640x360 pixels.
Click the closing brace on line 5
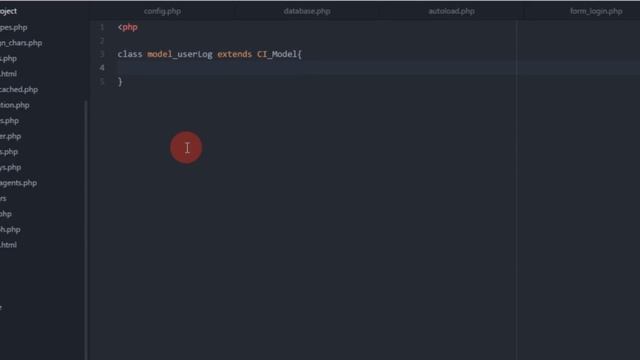point(120,82)
